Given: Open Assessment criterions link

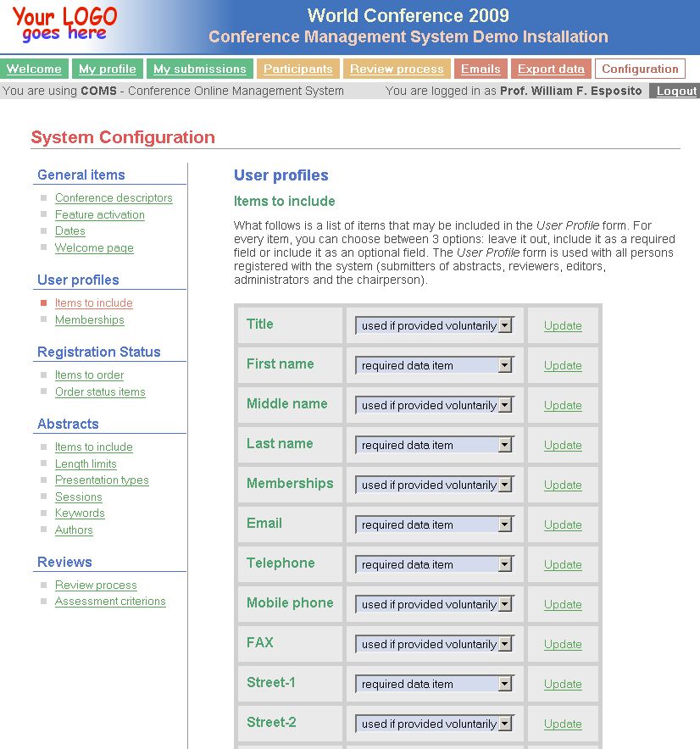Looking at the screenshot, I should click(x=110, y=602).
